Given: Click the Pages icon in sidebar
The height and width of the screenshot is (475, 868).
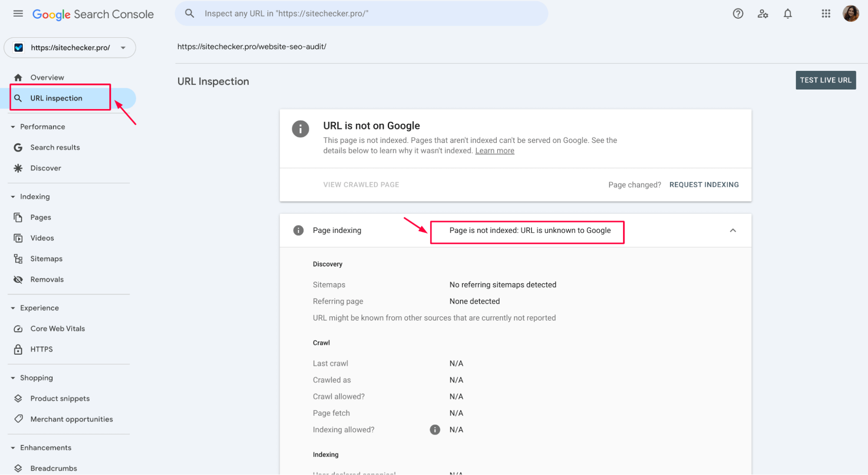Looking at the screenshot, I should click(18, 217).
